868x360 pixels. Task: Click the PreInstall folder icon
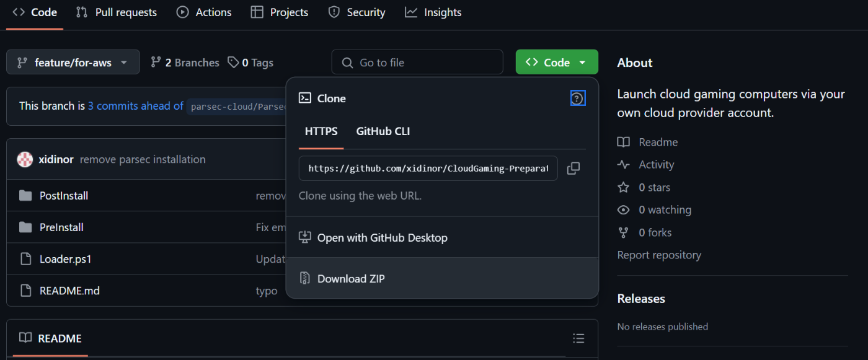pyautogui.click(x=25, y=227)
